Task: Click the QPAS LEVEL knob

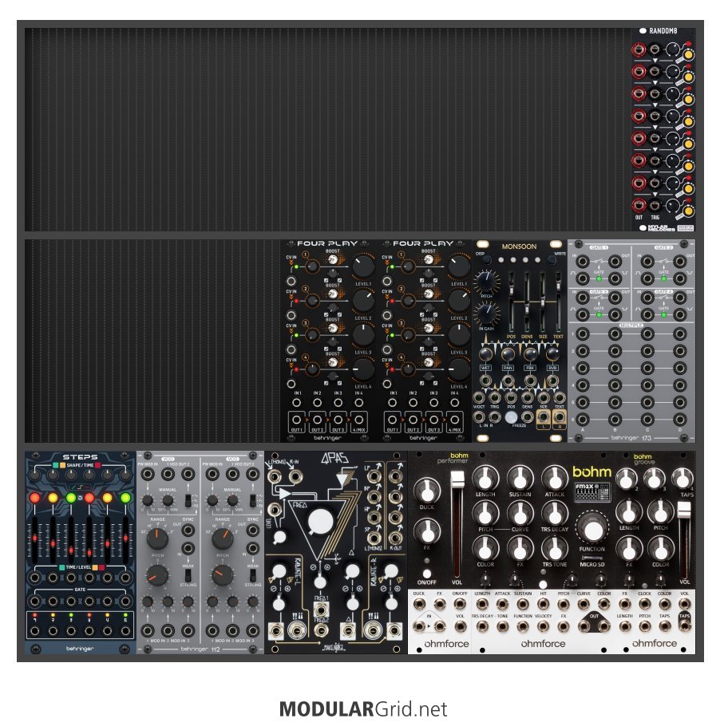Action: (279, 537)
